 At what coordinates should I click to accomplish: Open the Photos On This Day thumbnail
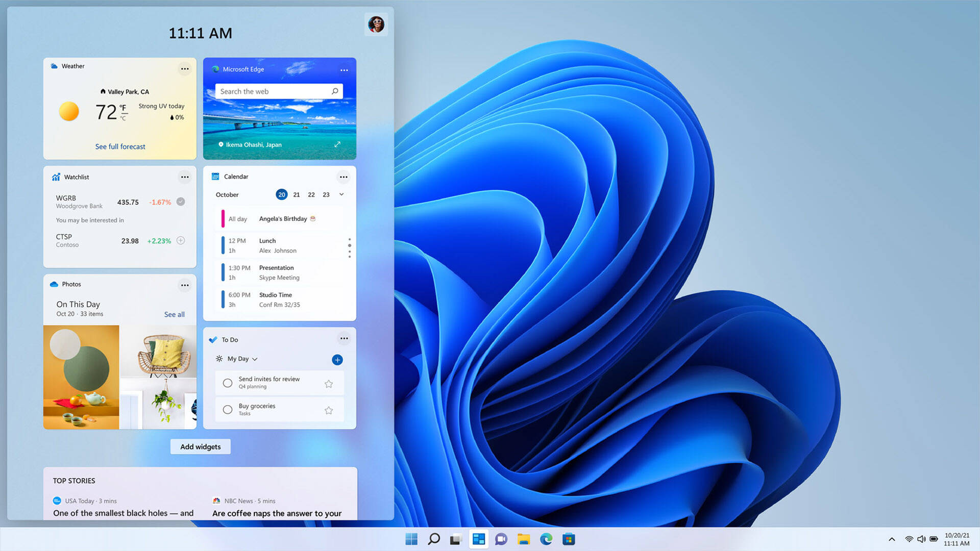(x=81, y=377)
